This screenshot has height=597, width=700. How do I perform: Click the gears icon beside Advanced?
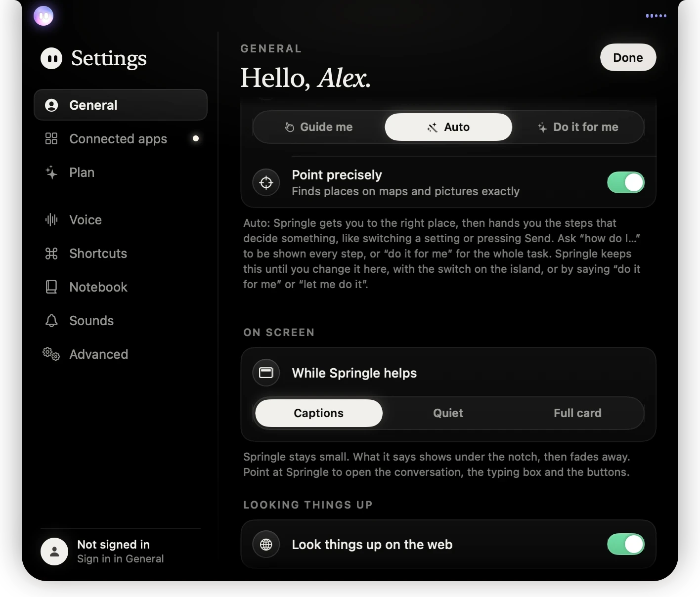pos(51,354)
